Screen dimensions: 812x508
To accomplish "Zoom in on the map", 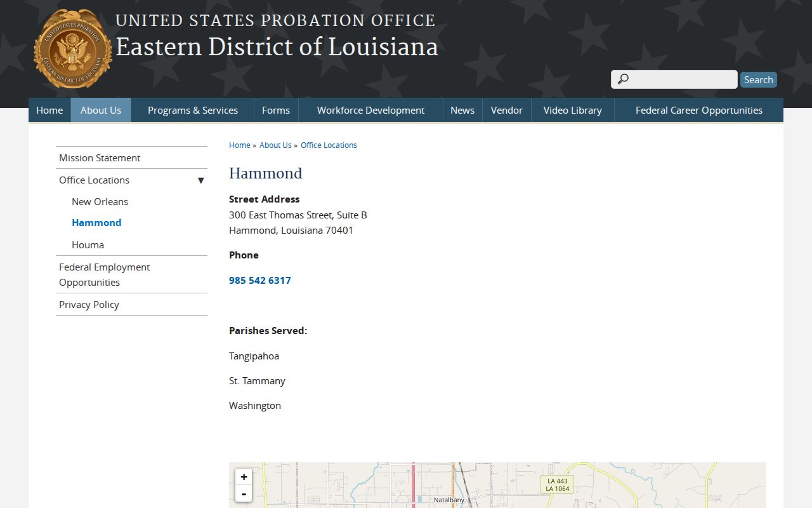I will click(x=244, y=477).
